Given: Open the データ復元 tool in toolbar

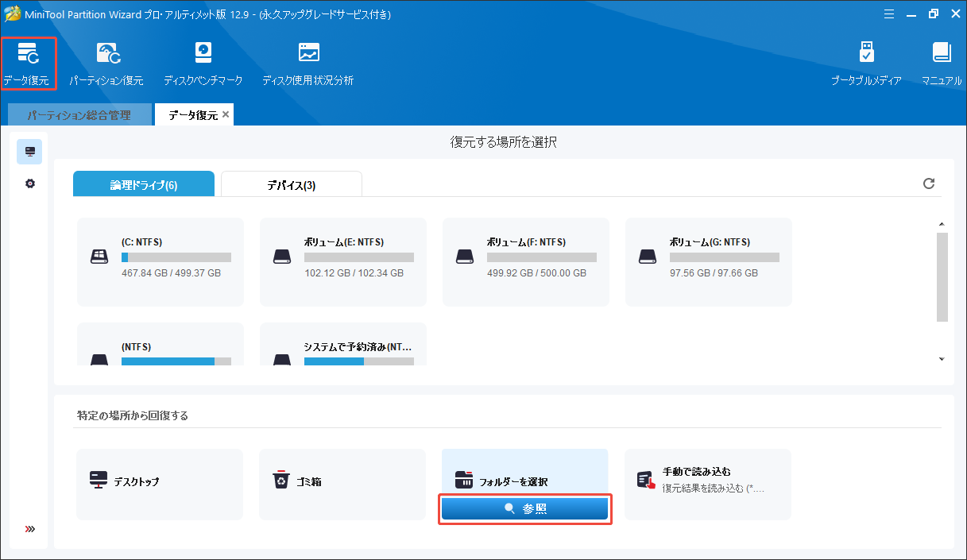Looking at the screenshot, I should [28, 64].
